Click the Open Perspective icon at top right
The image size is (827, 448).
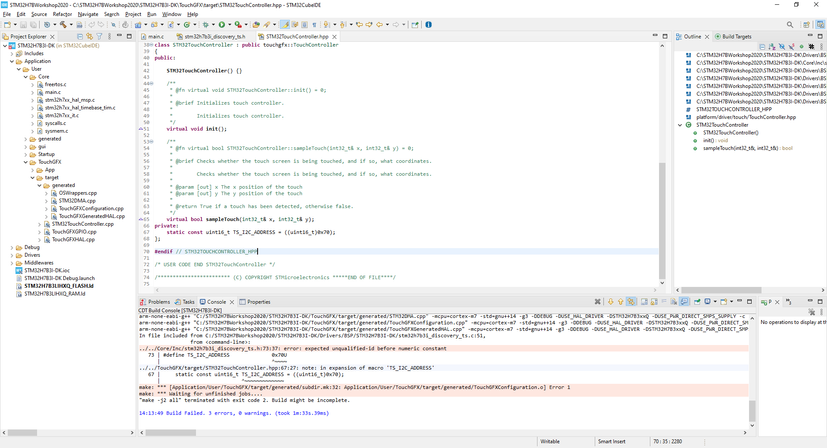point(806,25)
